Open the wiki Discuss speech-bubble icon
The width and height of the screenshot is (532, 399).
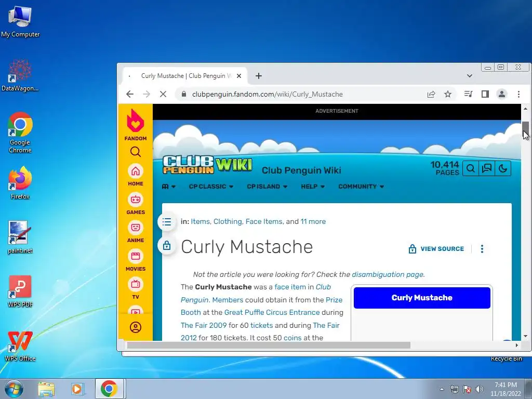coord(486,168)
